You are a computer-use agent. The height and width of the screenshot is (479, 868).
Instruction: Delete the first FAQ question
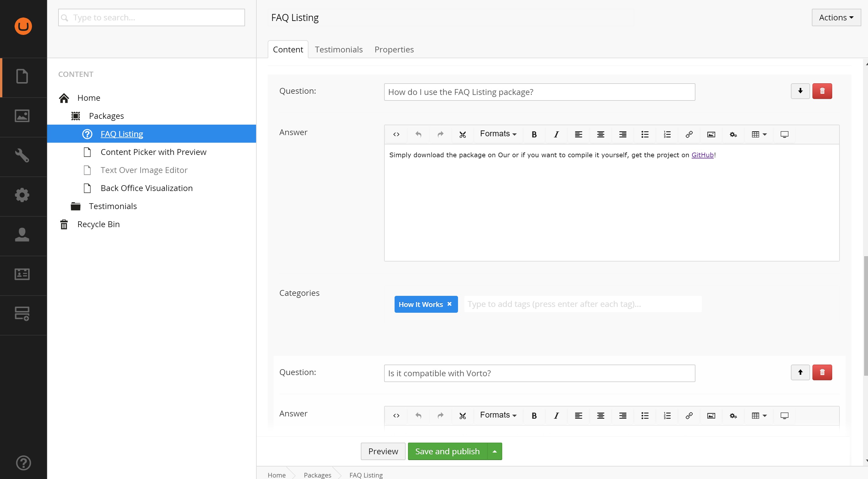tap(822, 91)
